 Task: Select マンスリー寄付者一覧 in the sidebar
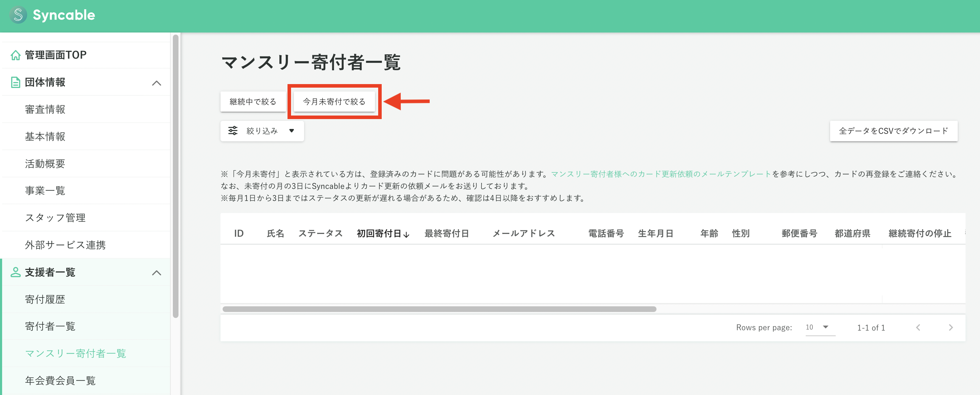tap(76, 353)
